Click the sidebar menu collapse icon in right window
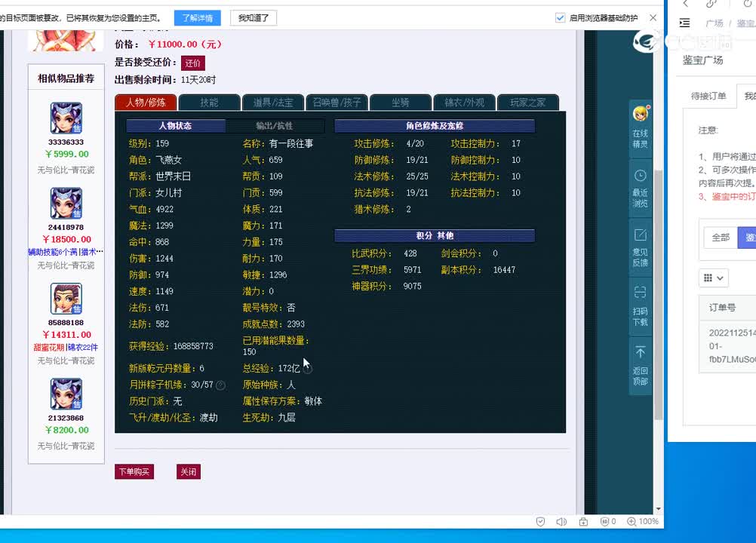Image resolution: width=756 pixels, height=543 pixels. 684,23
